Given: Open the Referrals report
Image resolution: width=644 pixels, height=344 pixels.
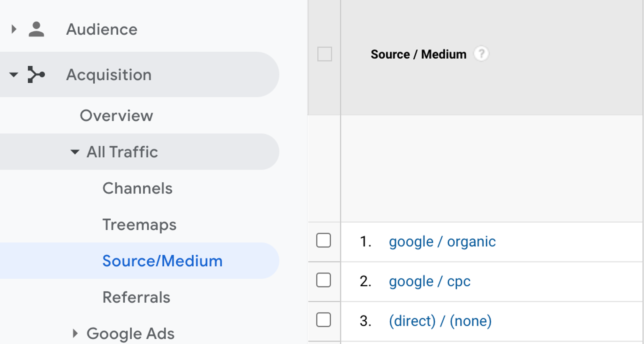Looking at the screenshot, I should (136, 297).
